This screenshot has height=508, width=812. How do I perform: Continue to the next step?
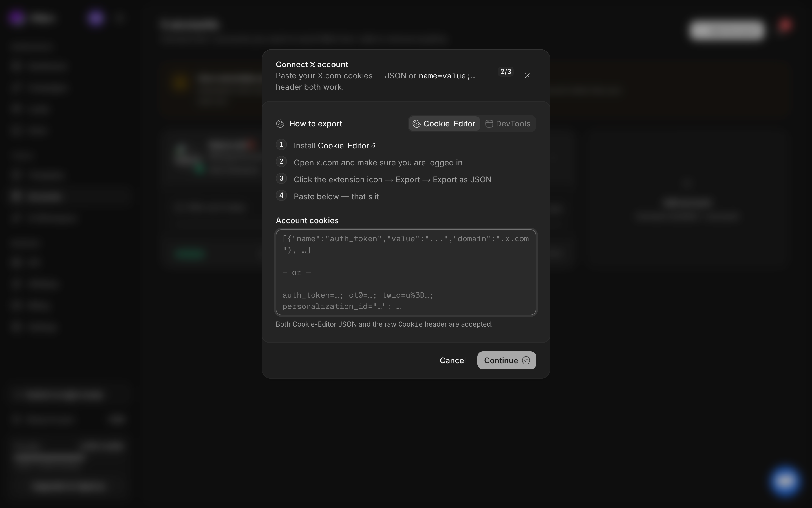507,360
